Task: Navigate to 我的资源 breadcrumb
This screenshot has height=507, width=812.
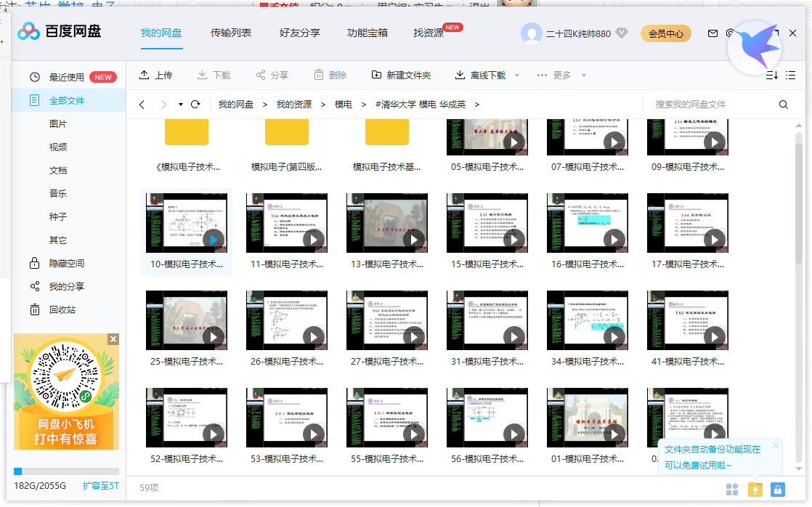Action: [x=293, y=105]
